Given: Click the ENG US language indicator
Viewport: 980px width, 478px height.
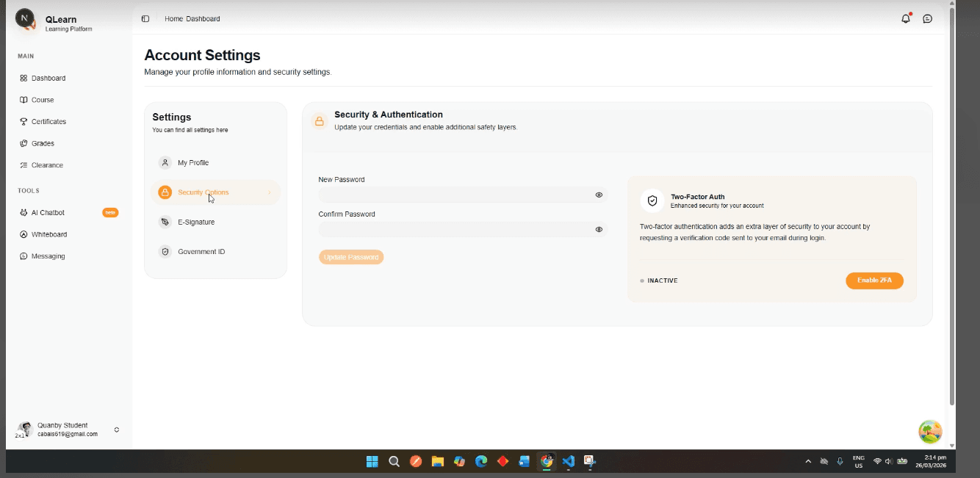Looking at the screenshot, I should tap(859, 461).
